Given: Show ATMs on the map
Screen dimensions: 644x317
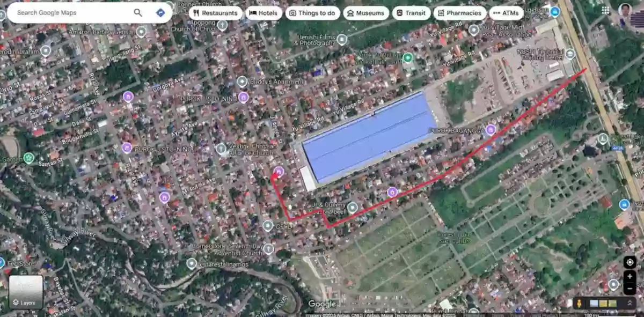Looking at the screenshot, I should 506,13.
